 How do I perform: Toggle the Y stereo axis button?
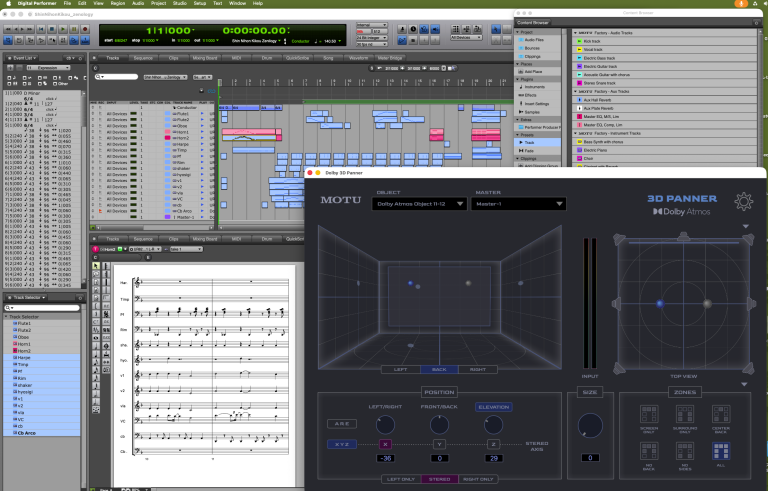(x=439, y=444)
